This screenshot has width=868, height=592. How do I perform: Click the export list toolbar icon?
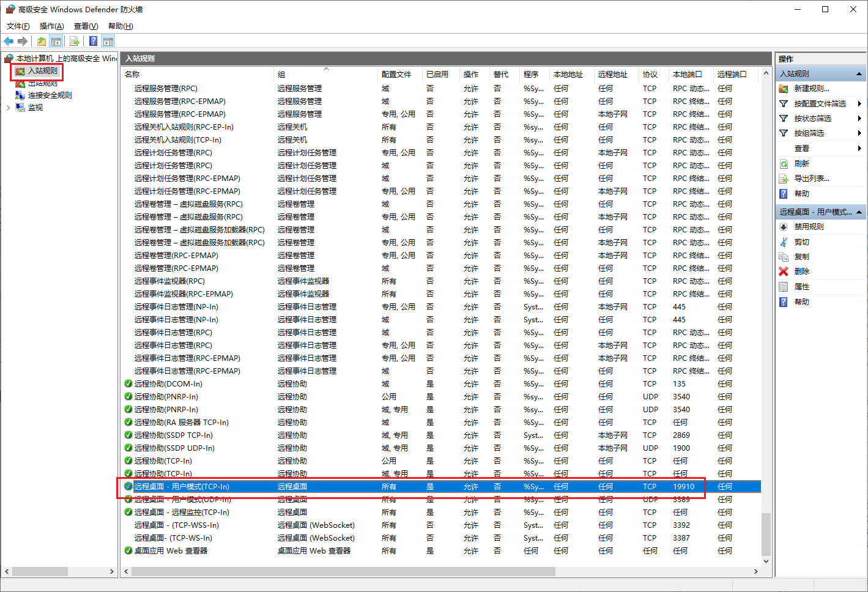click(75, 41)
